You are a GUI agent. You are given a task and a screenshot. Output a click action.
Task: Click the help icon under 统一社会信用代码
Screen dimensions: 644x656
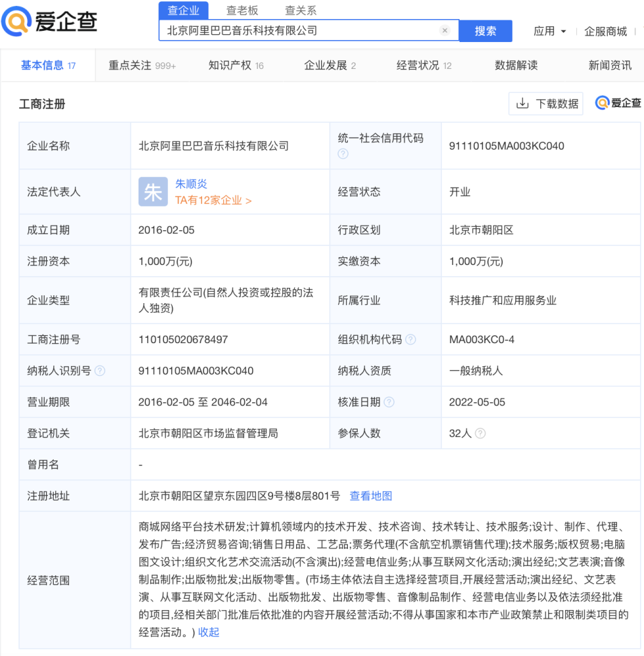(343, 154)
